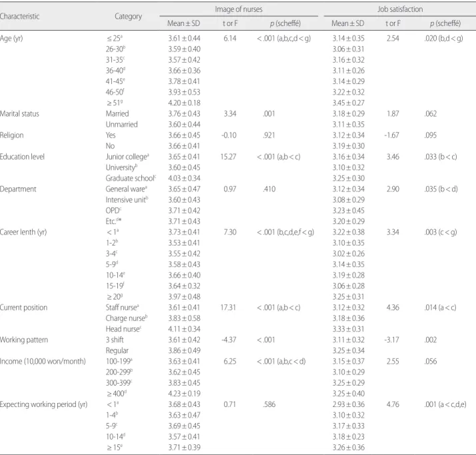This screenshot has width=476, height=455.
Task: Click p value '.035 (b < d)'
Action: (x=441, y=189)
